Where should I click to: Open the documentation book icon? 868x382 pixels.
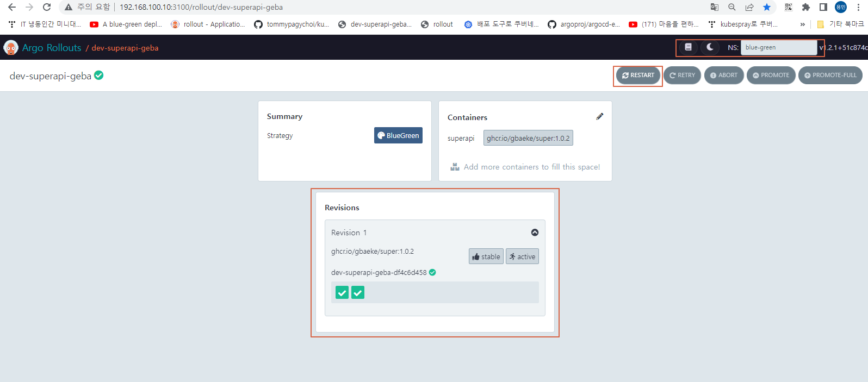tap(688, 47)
